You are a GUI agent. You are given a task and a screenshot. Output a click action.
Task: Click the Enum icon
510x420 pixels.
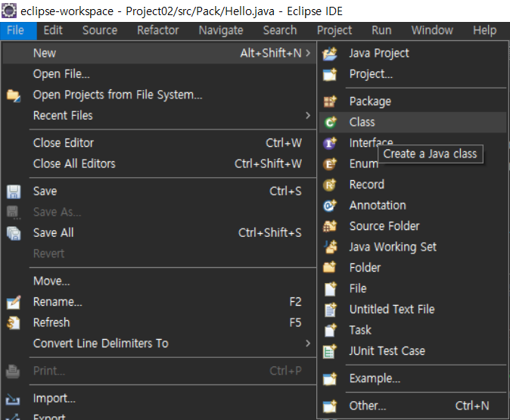tap(330, 164)
